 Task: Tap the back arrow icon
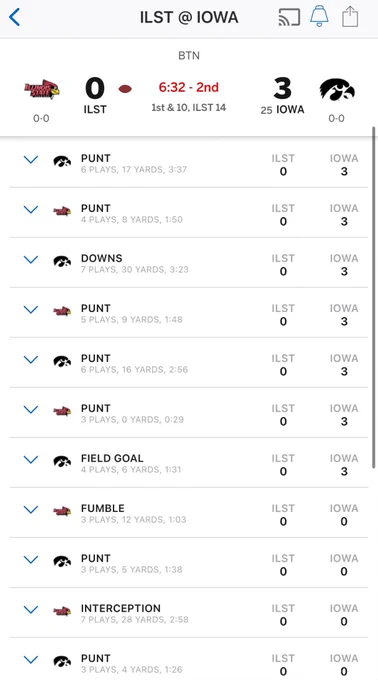click(14, 18)
